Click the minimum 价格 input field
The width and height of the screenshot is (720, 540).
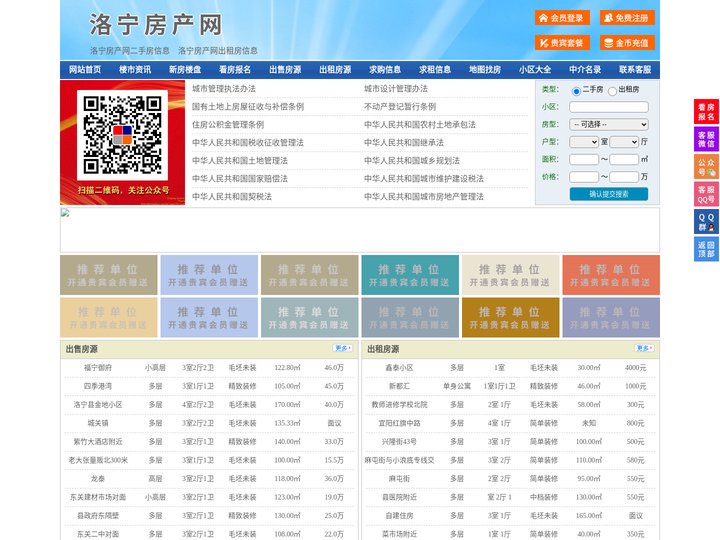(x=584, y=177)
